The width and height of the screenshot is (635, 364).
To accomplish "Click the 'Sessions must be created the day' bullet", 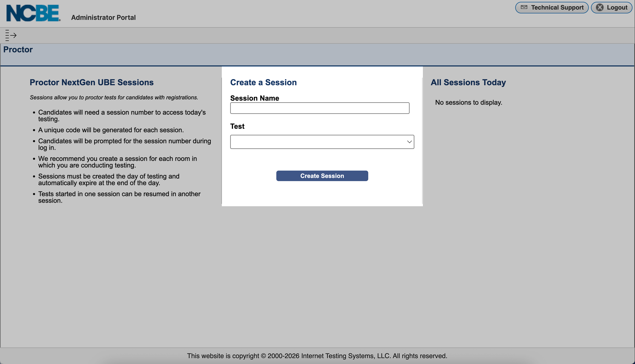I will point(109,180).
